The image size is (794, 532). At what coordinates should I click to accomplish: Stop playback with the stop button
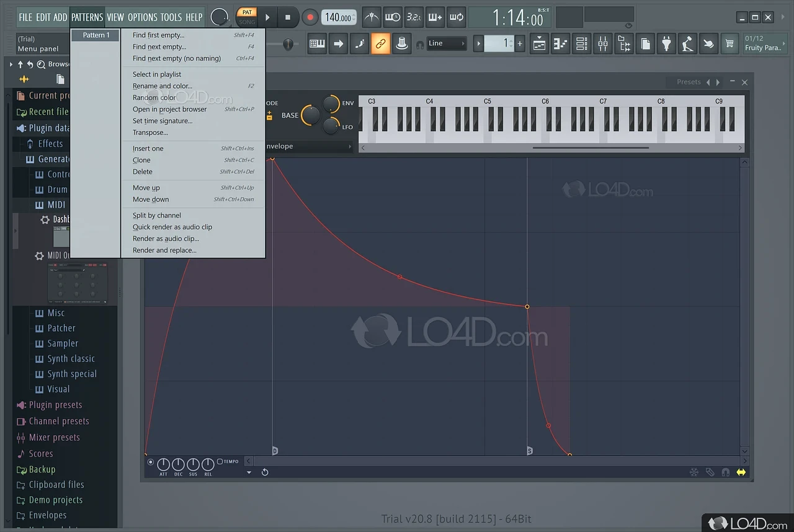point(287,17)
